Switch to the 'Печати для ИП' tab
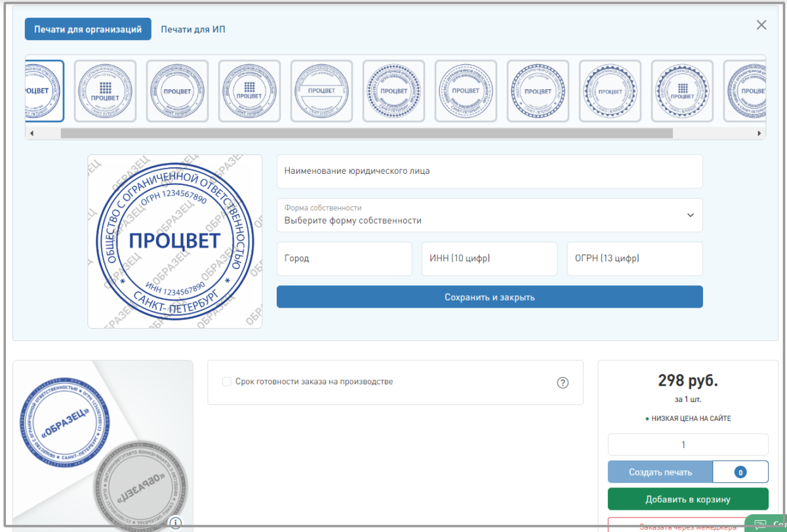The width and height of the screenshot is (787, 532). coord(193,30)
